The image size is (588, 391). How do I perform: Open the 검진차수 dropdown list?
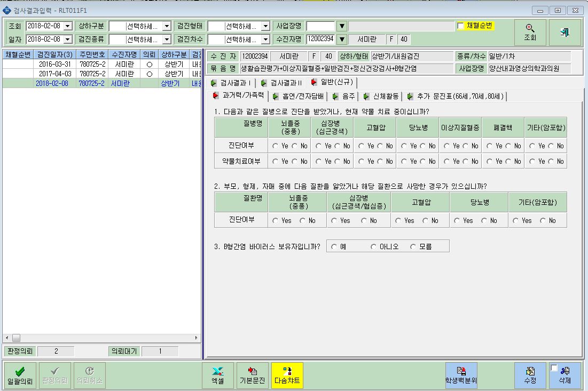(265, 39)
